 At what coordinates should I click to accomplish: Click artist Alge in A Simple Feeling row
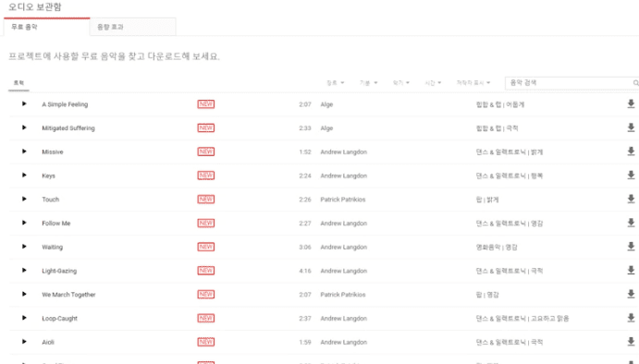click(x=326, y=104)
